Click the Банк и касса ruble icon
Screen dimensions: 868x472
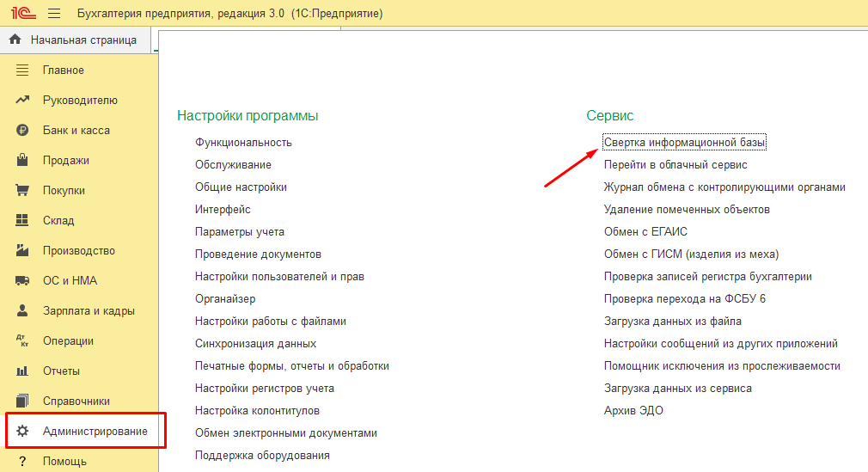(x=22, y=130)
